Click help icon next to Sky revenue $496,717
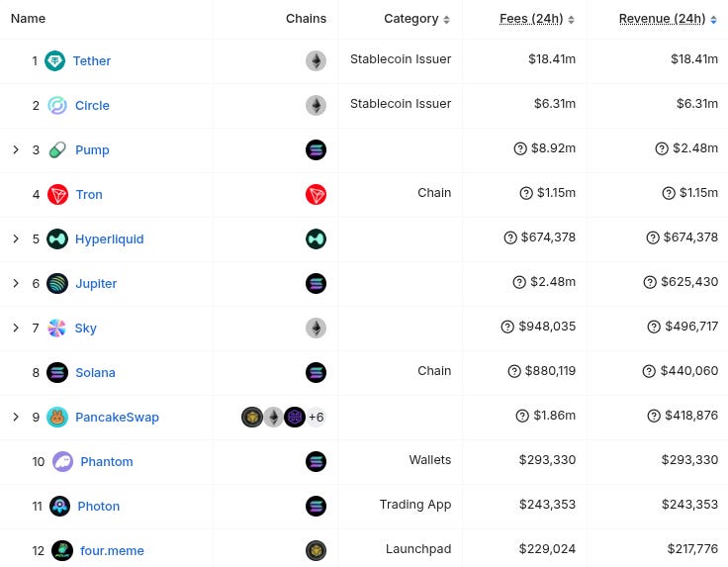Screen dimensions: 728x567 tap(654, 327)
